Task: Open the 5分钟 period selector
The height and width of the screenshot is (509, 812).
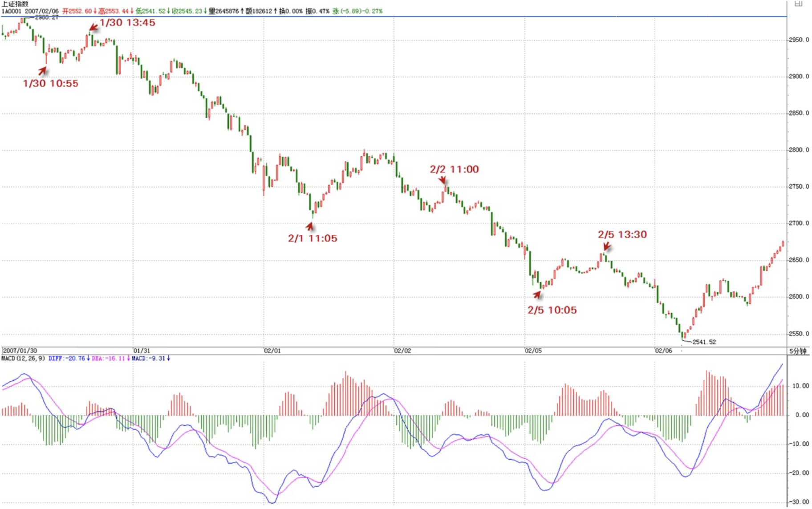Action: [798, 351]
